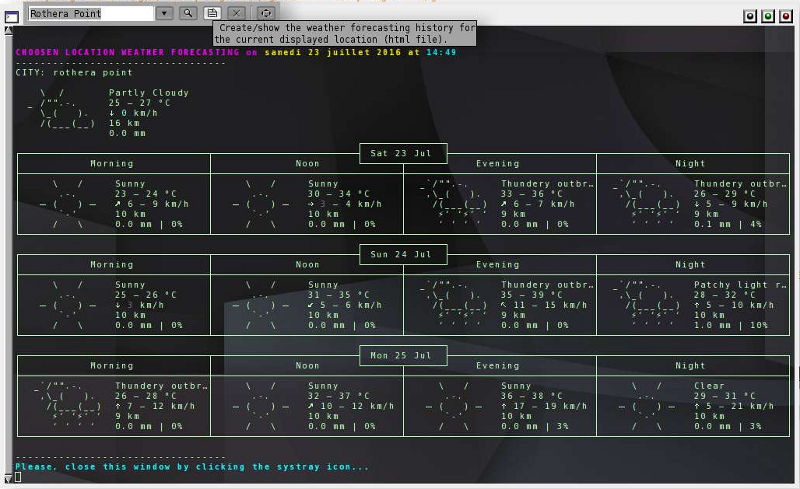Click the Morning column header for Saturday
The image size is (800, 489).
[112, 164]
